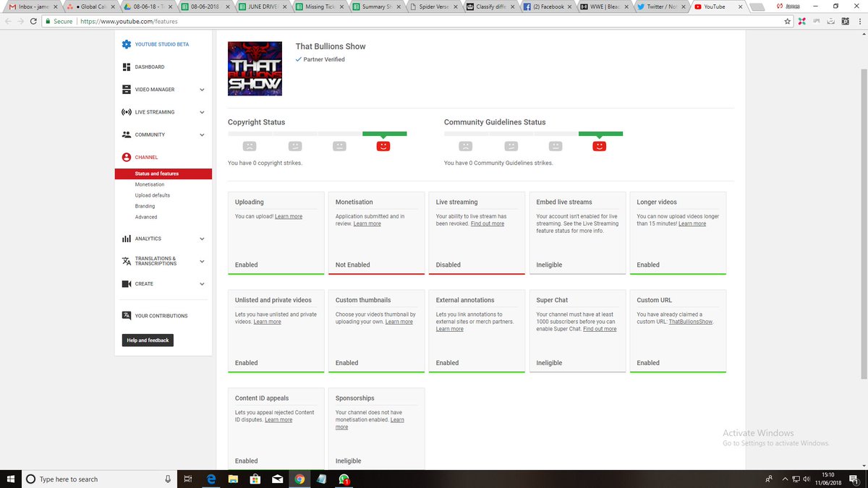Click the Windows Start button
The width and height of the screenshot is (868, 488).
pos(10,479)
